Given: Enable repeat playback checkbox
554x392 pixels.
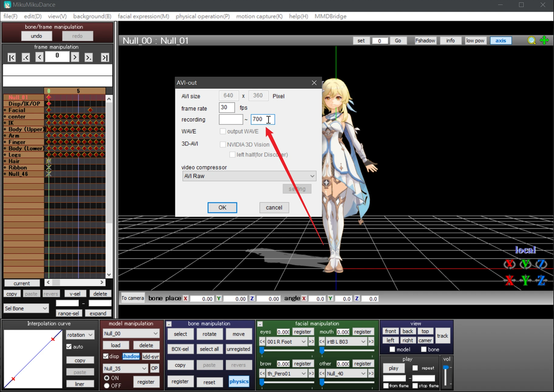Looking at the screenshot, I should (x=415, y=368).
